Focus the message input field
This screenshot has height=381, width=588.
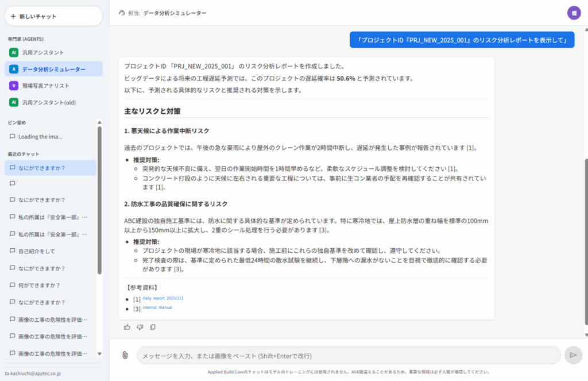tap(349, 356)
